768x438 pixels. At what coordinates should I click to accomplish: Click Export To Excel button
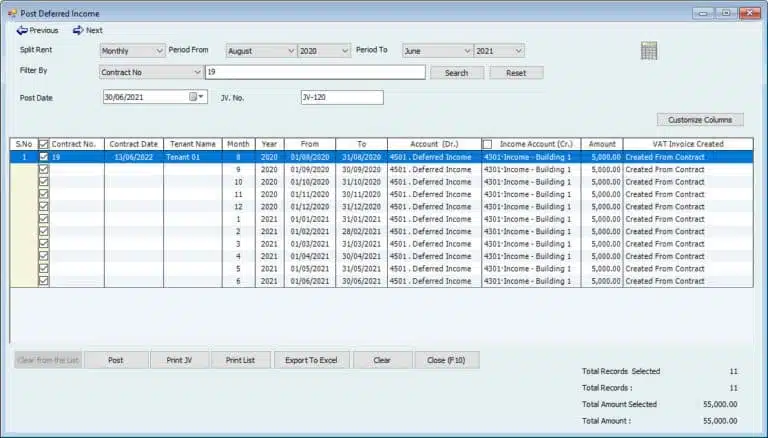pyautogui.click(x=311, y=360)
